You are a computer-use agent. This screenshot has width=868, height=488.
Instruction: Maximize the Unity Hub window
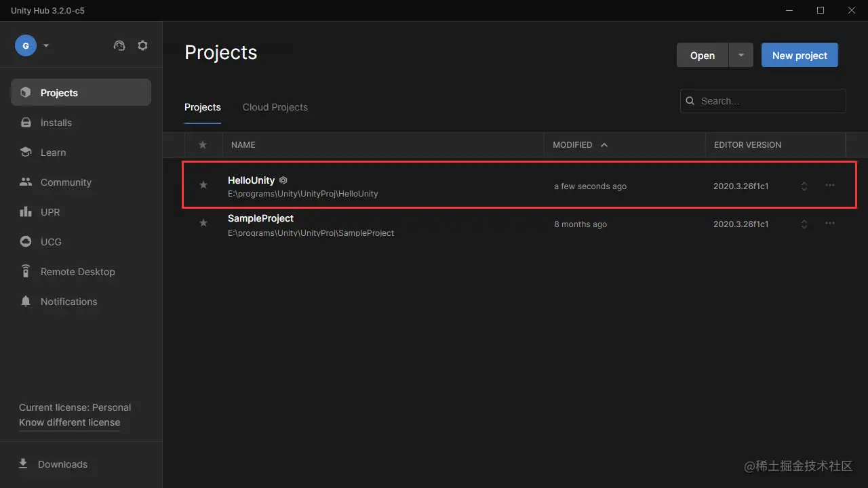click(x=821, y=10)
